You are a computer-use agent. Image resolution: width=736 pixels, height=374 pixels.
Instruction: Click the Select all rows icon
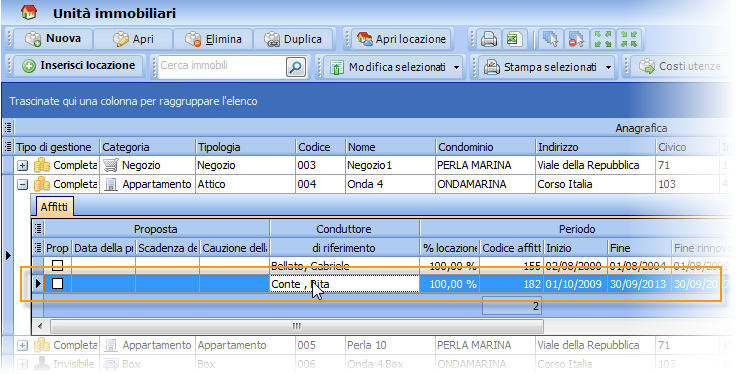pos(551,39)
